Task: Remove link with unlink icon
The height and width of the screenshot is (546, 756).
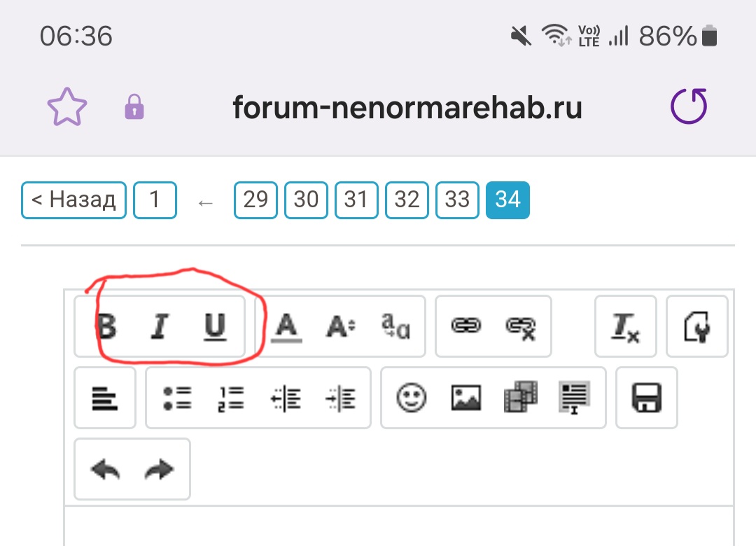Action: (520, 326)
